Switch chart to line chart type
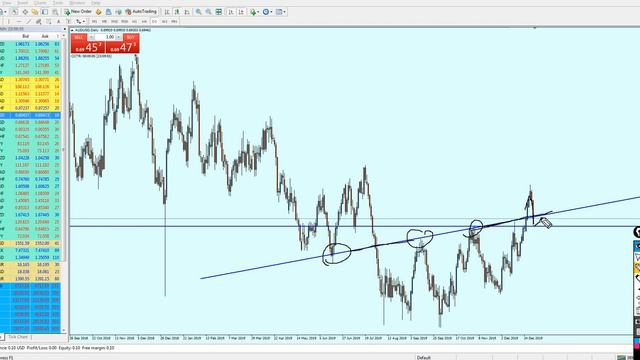 click(x=187, y=12)
